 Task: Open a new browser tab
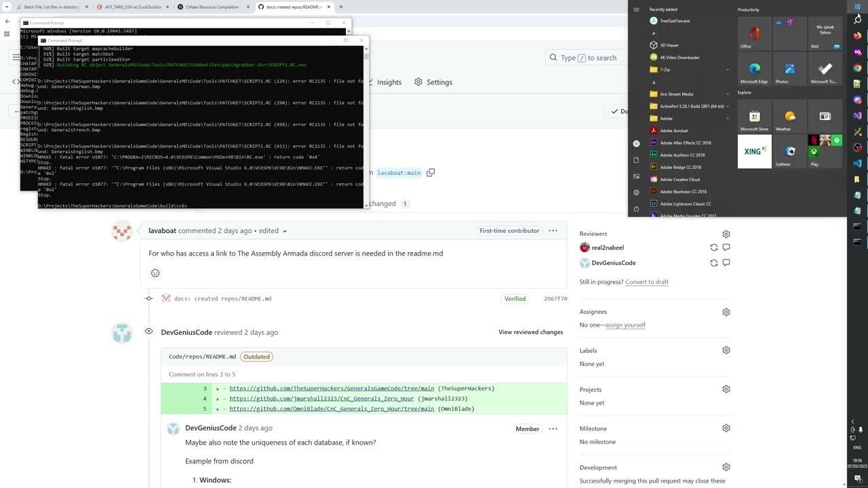point(341,7)
